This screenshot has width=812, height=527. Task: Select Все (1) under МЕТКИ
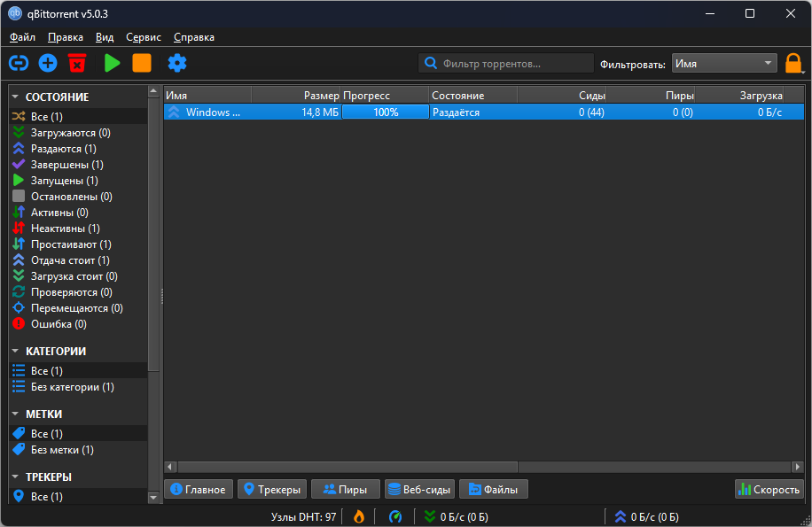tap(78, 433)
